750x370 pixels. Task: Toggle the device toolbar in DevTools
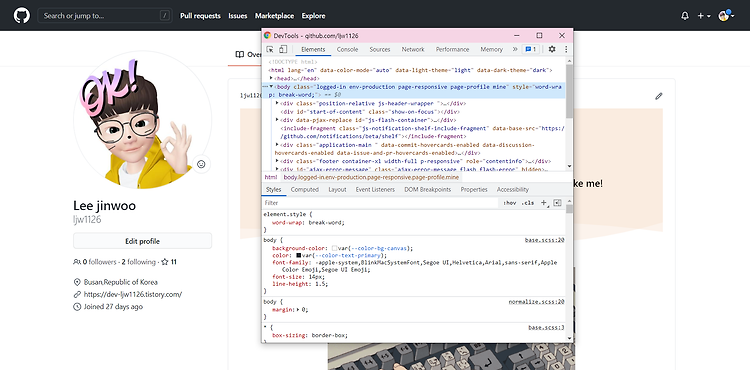point(283,49)
